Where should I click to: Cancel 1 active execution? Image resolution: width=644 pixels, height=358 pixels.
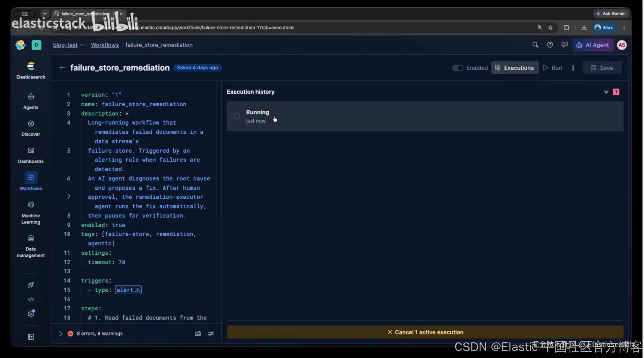click(425, 332)
